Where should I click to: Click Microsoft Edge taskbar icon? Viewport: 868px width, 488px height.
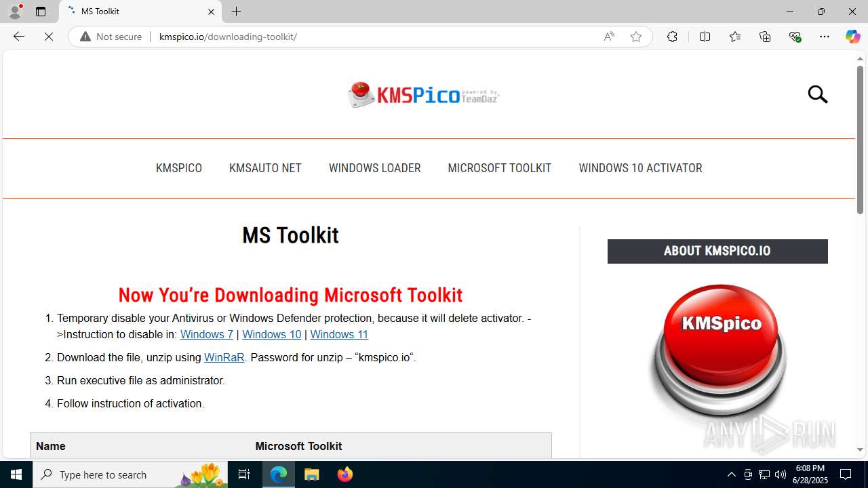pyautogui.click(x=279, y=474)
